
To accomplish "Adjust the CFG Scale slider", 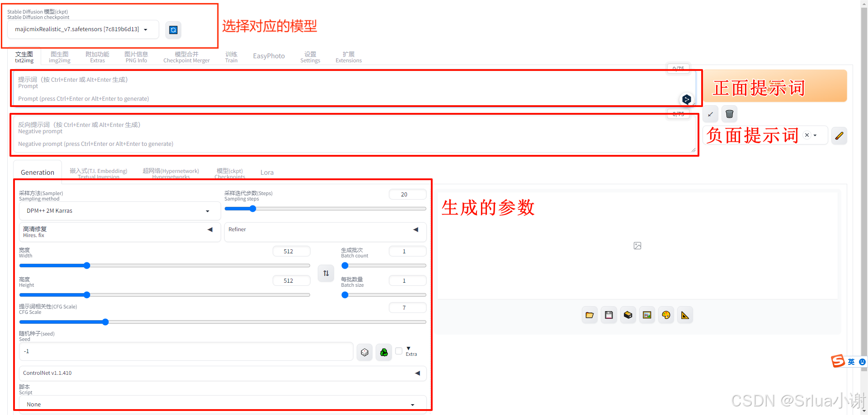I will [223, 322].
